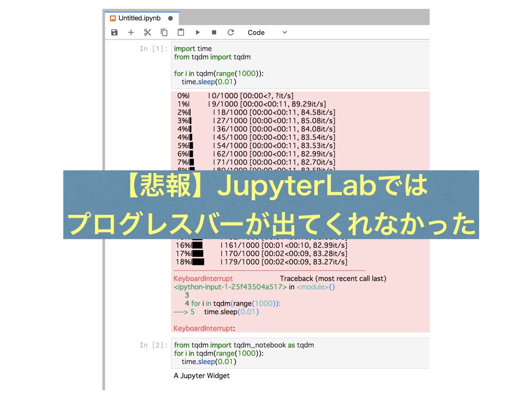Click the A Jupyter Widget output text
Viewport: 532px width, 399px height.
coord(201,375)
